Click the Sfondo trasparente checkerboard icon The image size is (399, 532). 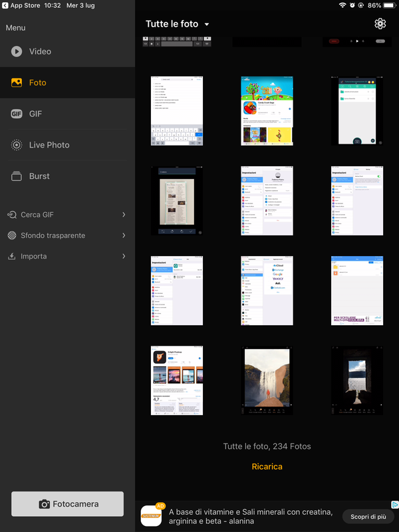tap(12, 235)
